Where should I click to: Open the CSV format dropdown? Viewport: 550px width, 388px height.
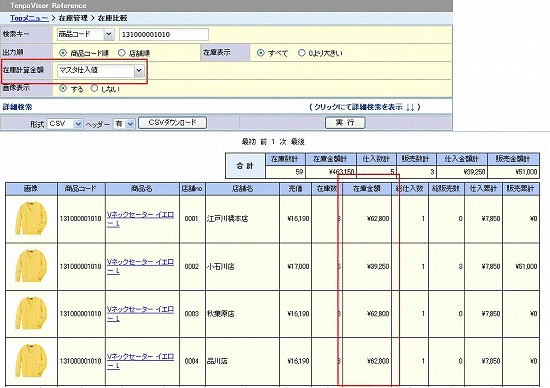(x=65, y=123)
